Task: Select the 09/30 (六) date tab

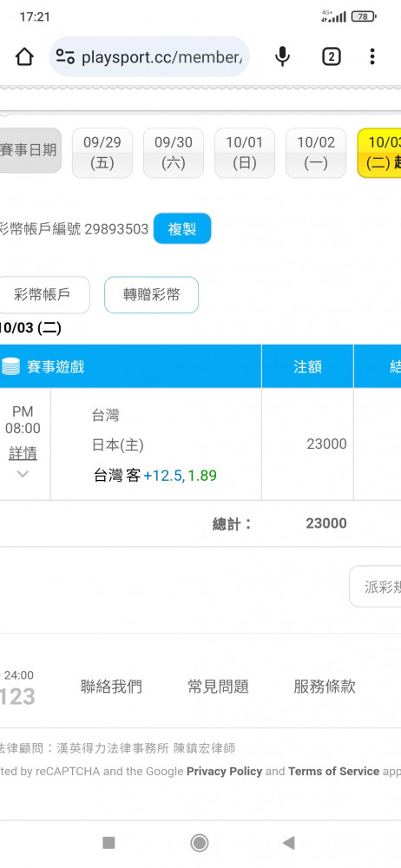Action: coord(174,153)
